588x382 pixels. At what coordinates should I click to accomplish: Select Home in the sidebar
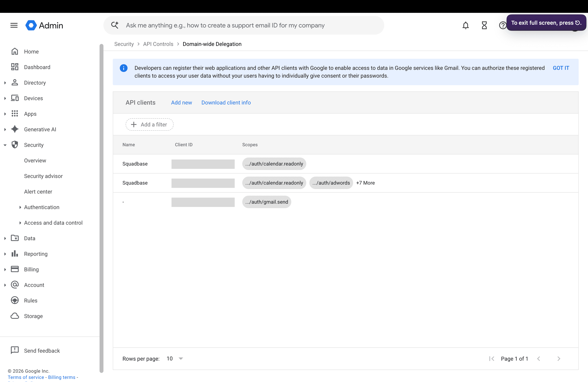coord(31,51)
